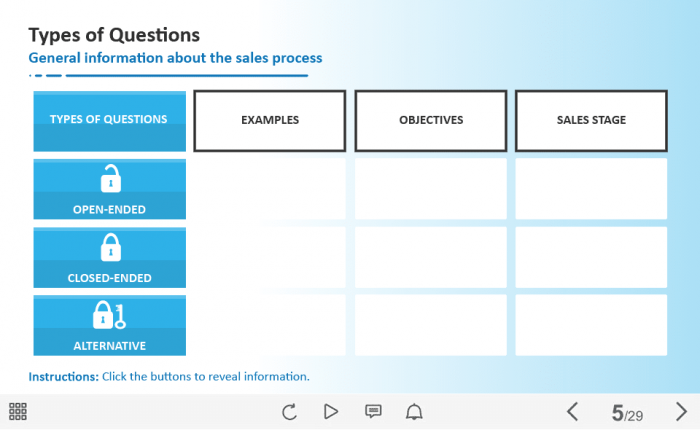Click the notification bell icon

(414, 411)
